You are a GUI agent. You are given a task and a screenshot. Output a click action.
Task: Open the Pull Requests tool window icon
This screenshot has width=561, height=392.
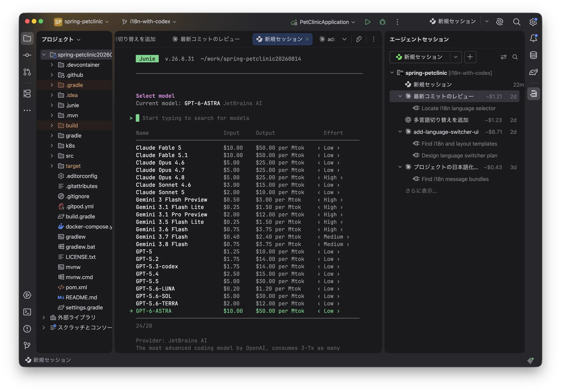(27, 72)
